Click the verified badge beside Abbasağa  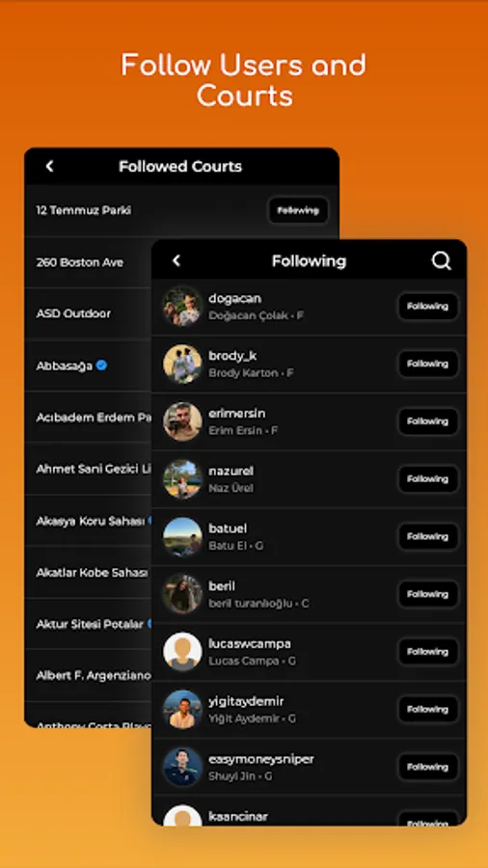tap(101, 366)
